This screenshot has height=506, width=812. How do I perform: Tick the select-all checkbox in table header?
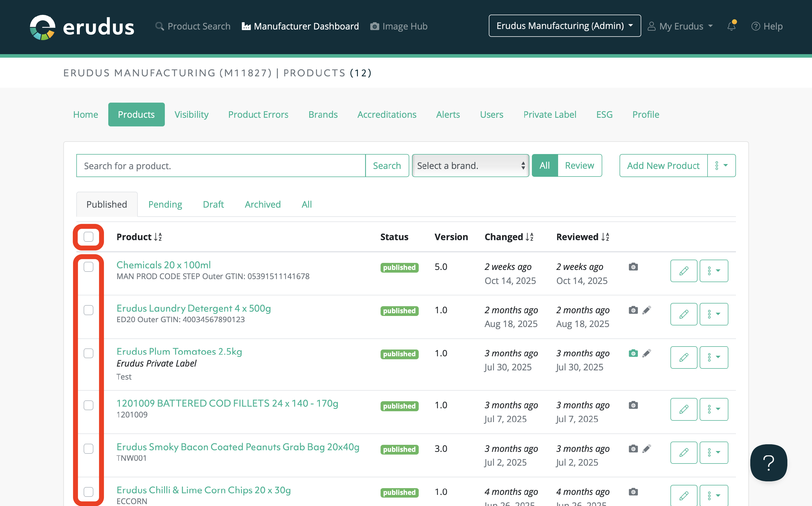click(88, 237)
